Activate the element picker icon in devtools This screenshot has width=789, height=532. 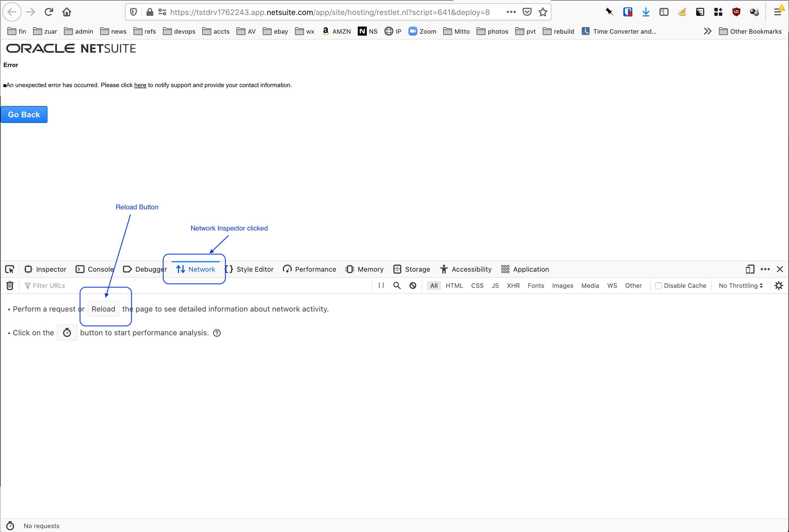(x=10, y=269)
